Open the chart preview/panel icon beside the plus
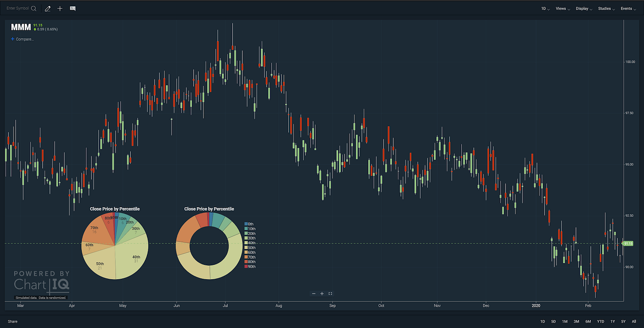The width and height of the screenshot is (644, 328). pos(72,8)
